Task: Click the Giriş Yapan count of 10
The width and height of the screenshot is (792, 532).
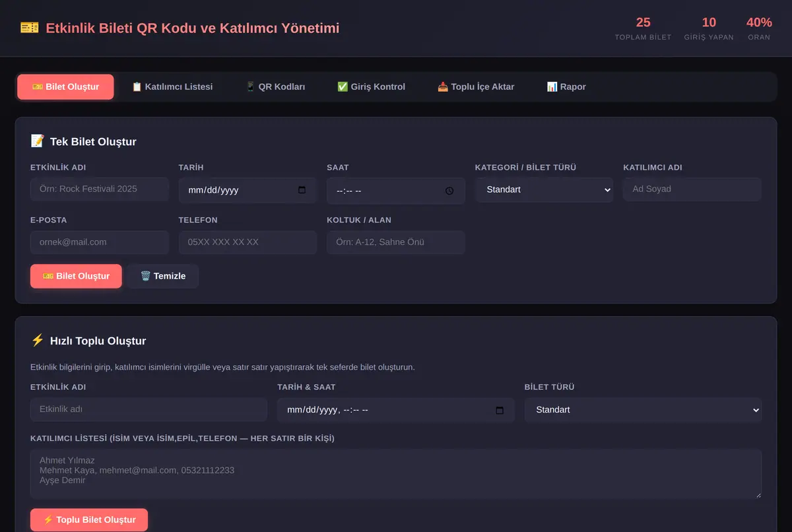Action: click(709, 22)
